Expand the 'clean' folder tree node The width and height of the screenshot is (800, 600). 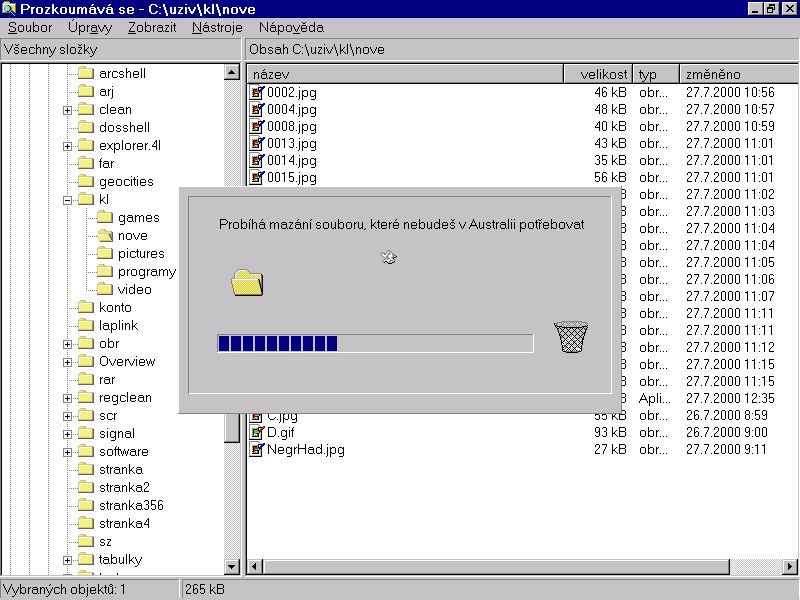68,110
